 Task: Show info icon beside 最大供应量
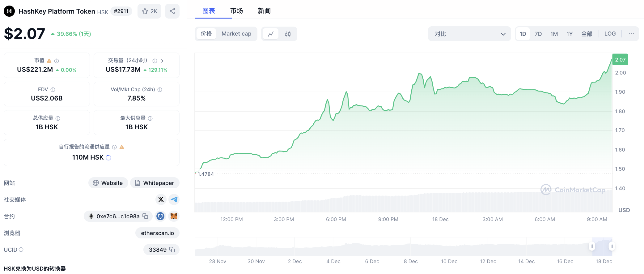coord(150,118)
